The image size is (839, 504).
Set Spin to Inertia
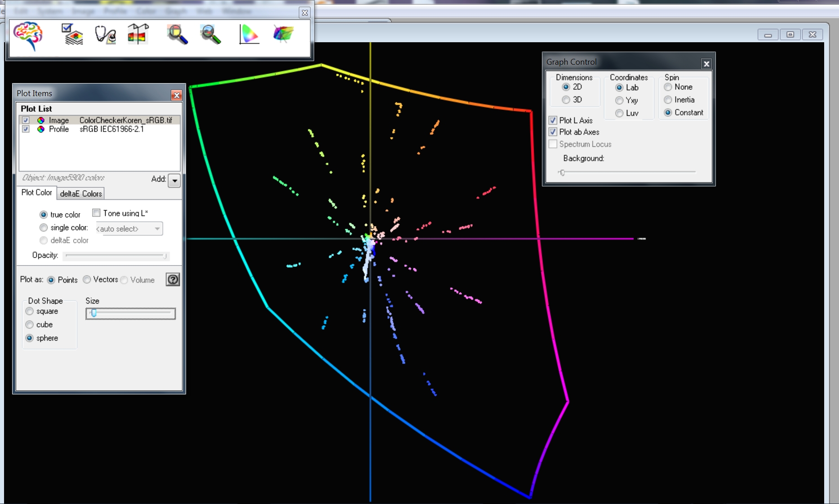[x=668, y=100]
